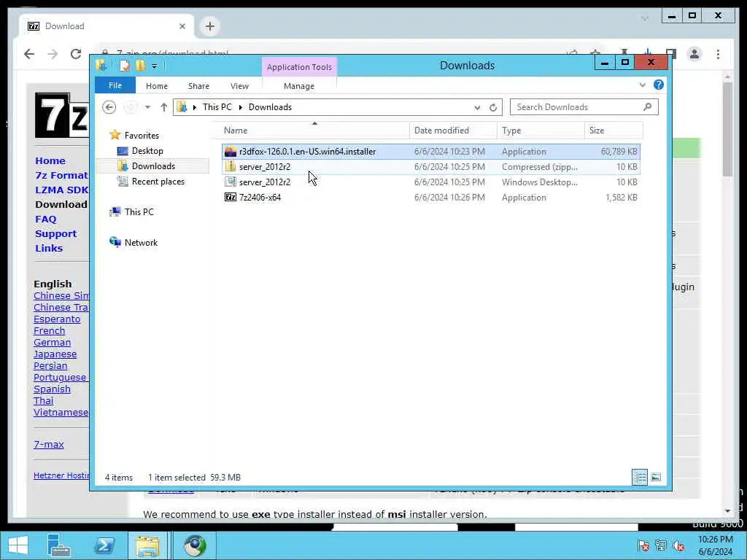
Task: Click the Chrome page scrollbar thumb
Action: click(x=727, y=129)
